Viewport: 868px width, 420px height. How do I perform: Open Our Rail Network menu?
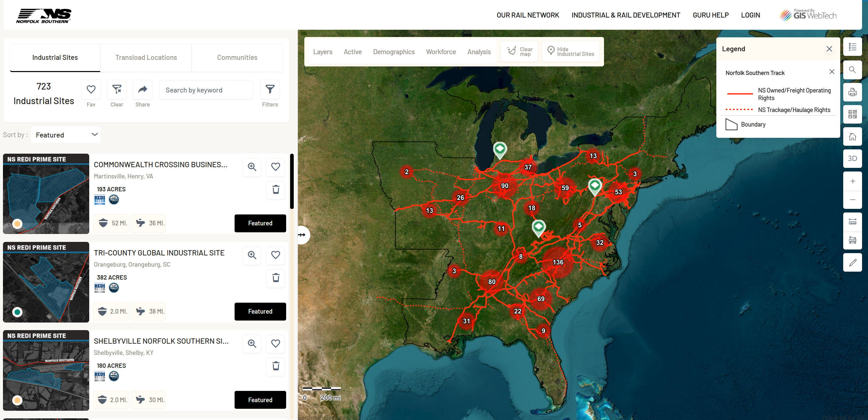pyautogui.click(x=528, y=15)
